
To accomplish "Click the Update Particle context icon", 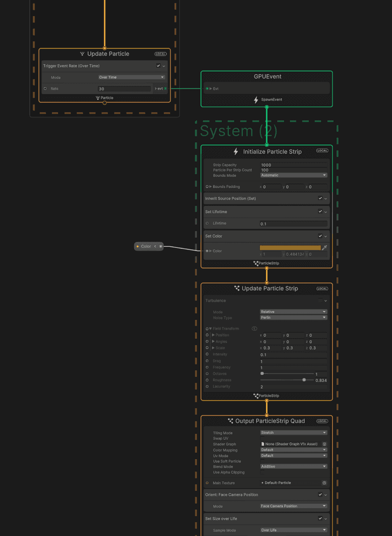I will (82, 54).
